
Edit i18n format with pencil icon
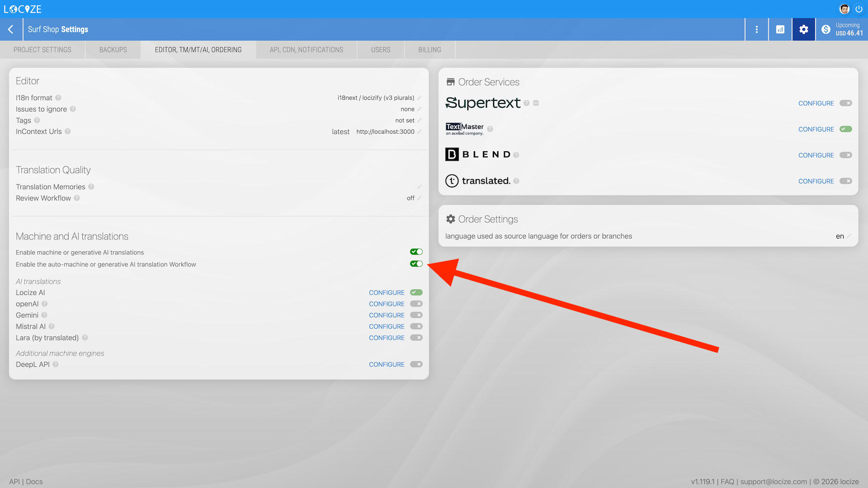420,98
